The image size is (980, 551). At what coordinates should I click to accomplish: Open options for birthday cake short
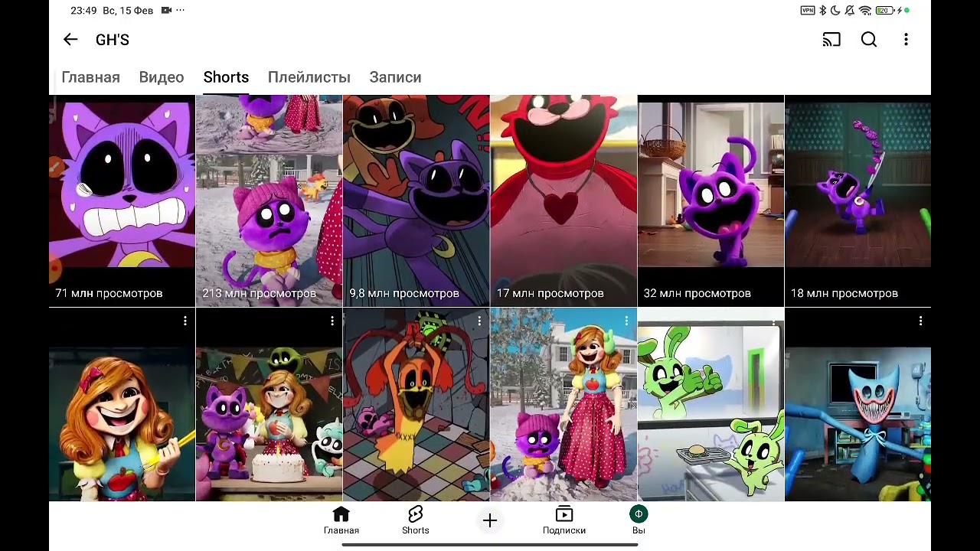click(x=332, y=321)
